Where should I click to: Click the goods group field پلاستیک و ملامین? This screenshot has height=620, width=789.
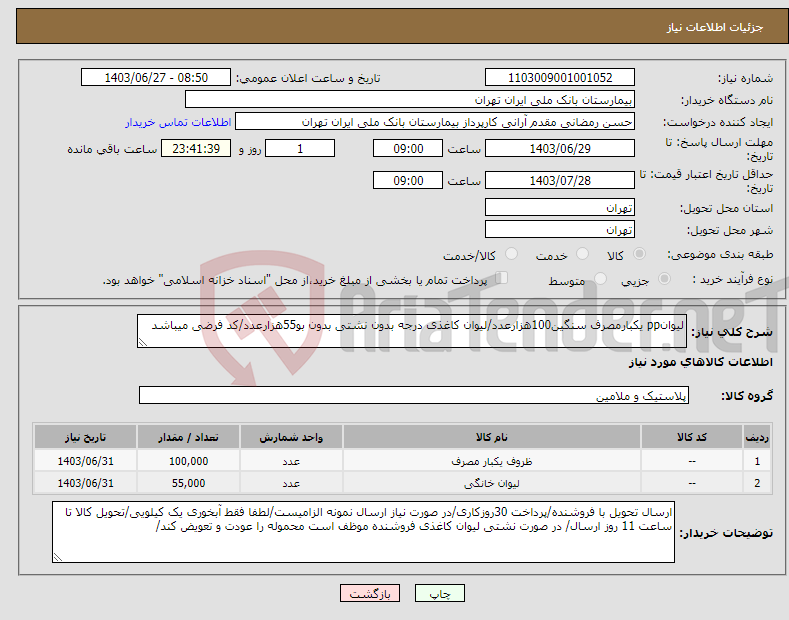pyautogui.click(x=414, y=396)
